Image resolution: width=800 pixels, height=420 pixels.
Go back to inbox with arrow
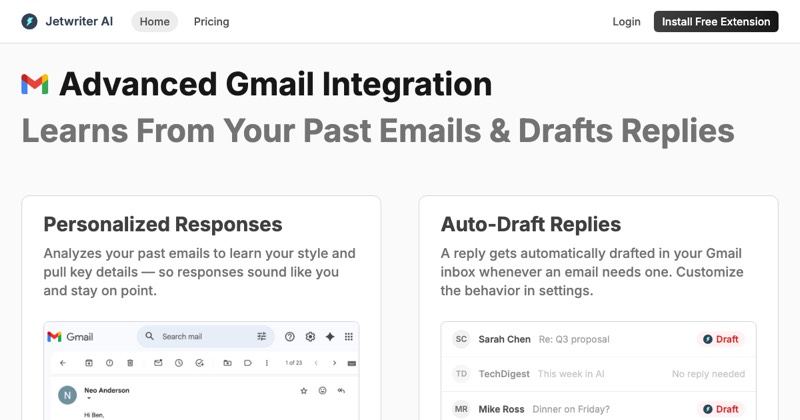point(63,363)
